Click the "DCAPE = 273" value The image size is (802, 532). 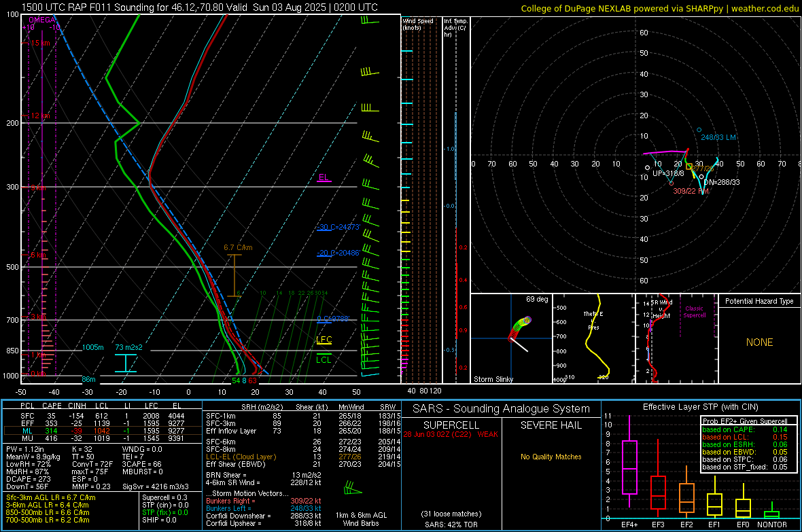(x=28, y=479)
